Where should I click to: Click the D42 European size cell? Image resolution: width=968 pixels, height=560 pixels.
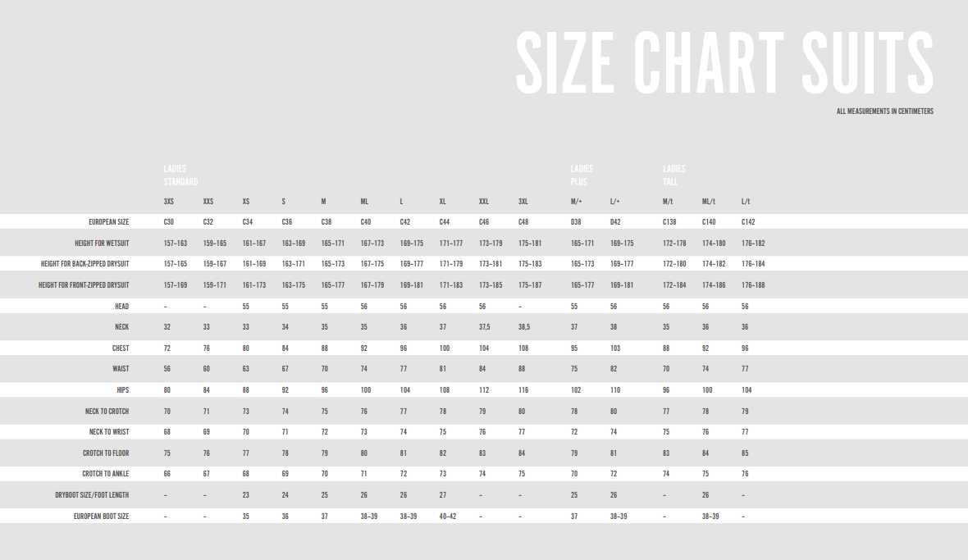[615, 222]
